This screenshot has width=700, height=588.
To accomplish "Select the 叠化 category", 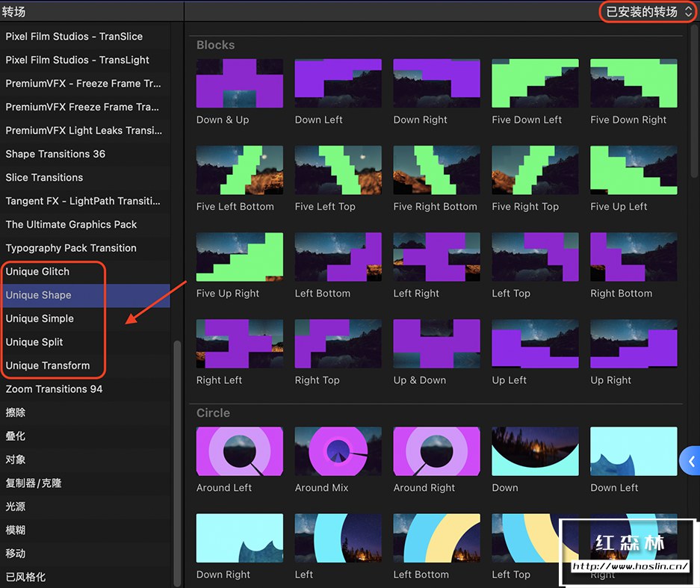I will 85,436.
